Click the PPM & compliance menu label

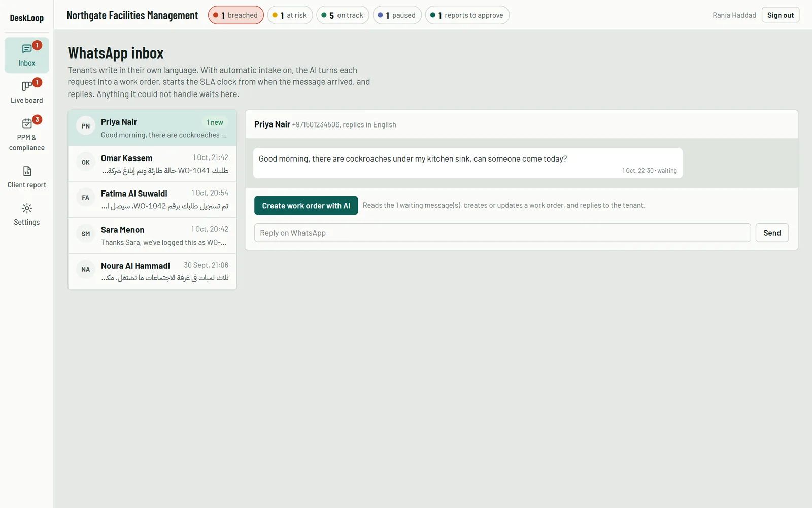(27, 143)
